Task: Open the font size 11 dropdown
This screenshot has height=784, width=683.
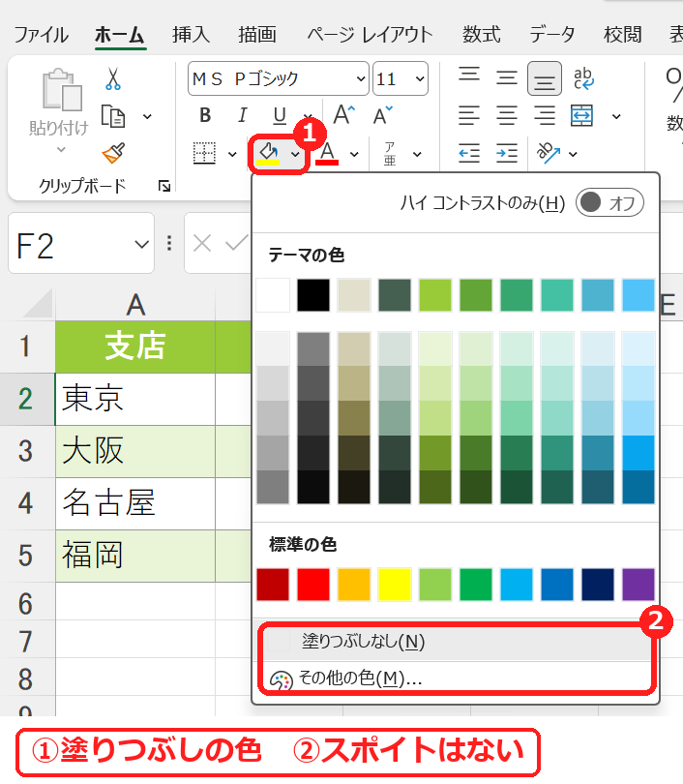Action: point(420,78)
